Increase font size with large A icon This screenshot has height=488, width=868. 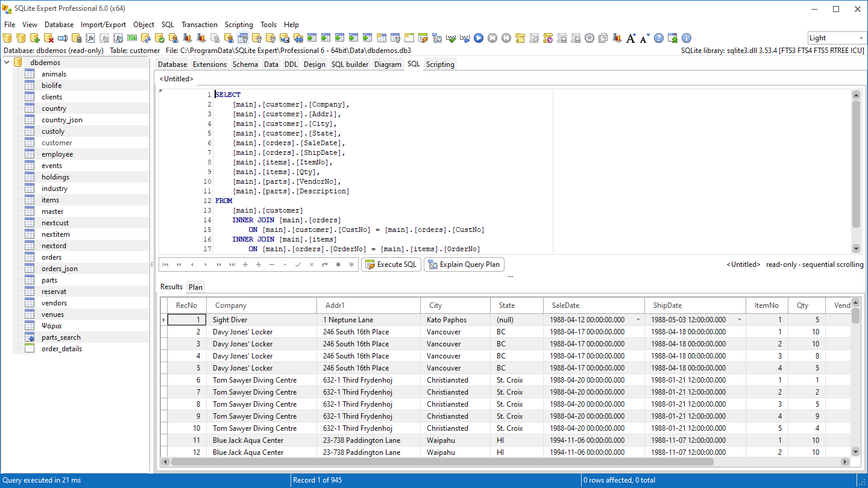click(x=631, y=38)
